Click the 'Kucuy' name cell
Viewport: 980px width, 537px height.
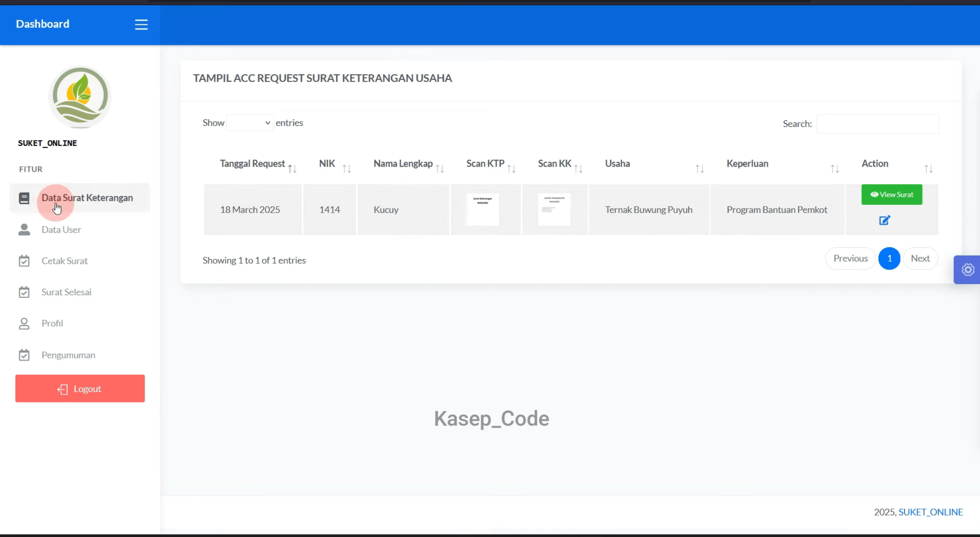(x=403, y=210)
